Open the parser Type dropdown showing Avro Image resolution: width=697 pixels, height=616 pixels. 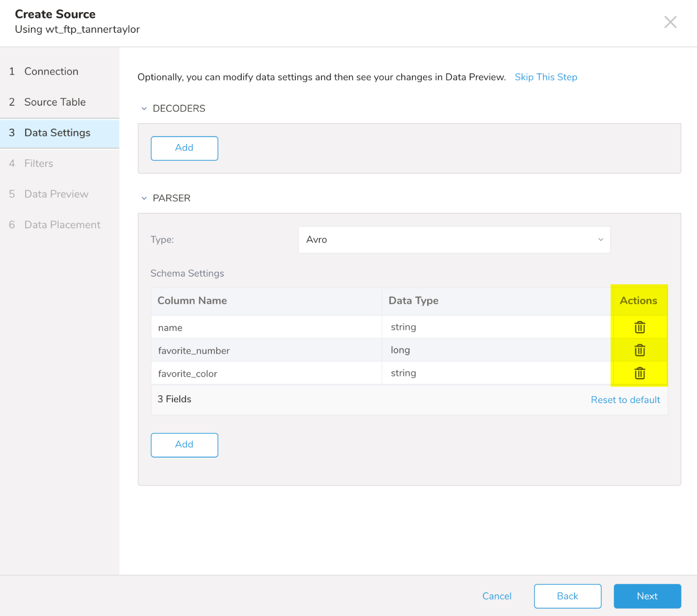click(x=454, y=239)
